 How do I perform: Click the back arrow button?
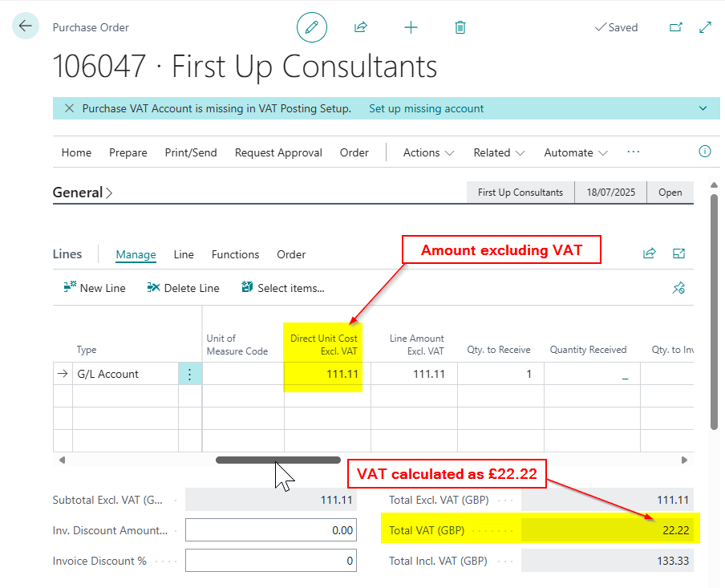26,26
